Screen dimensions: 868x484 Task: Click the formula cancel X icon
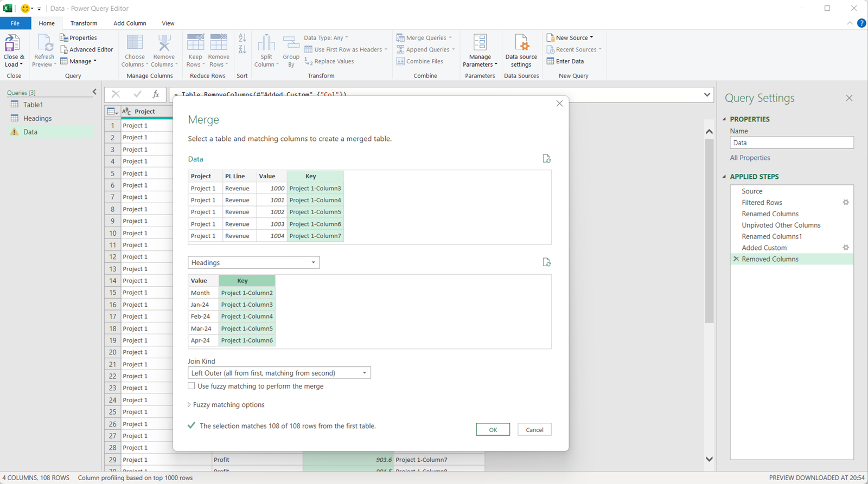(x=116, y=94)
